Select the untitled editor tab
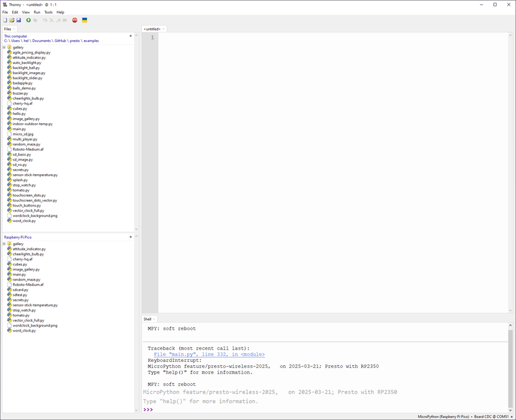Image resolution: width=516 pixels, height=420 pixels. click(152, 29)
